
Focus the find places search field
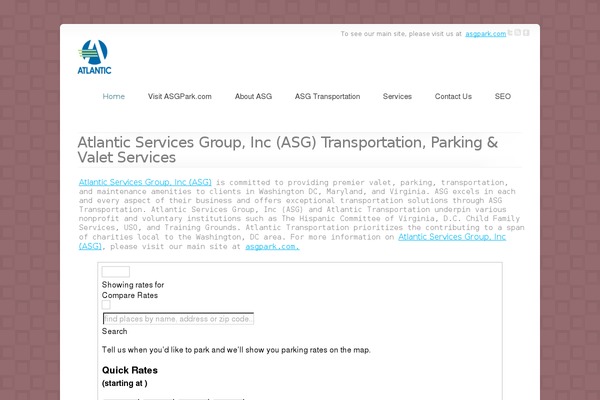[178, 318]
